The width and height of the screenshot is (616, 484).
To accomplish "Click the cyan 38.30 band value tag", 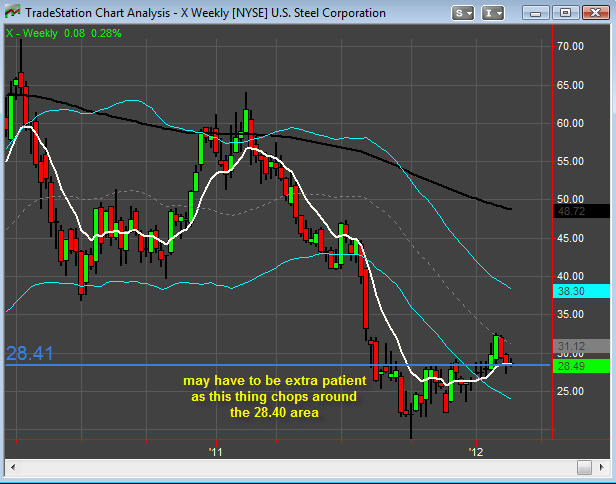I will pos(581,291).
